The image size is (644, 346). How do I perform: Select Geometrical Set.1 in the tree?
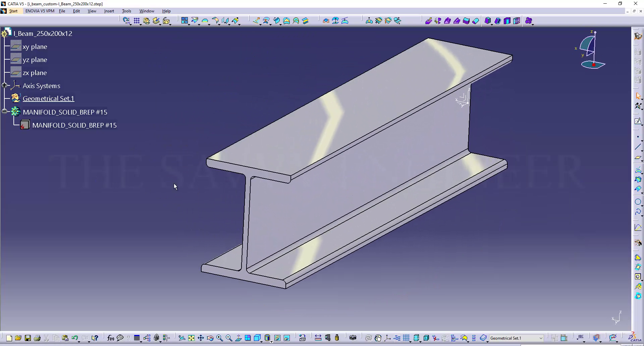(48, 98)
